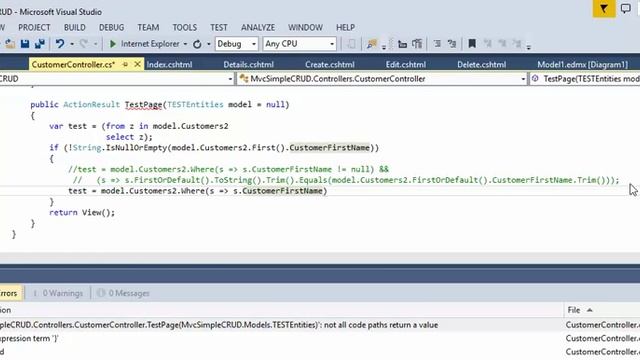Undo the last edit
This screenshot has height=360, width=640.
[x=60, y=44]
